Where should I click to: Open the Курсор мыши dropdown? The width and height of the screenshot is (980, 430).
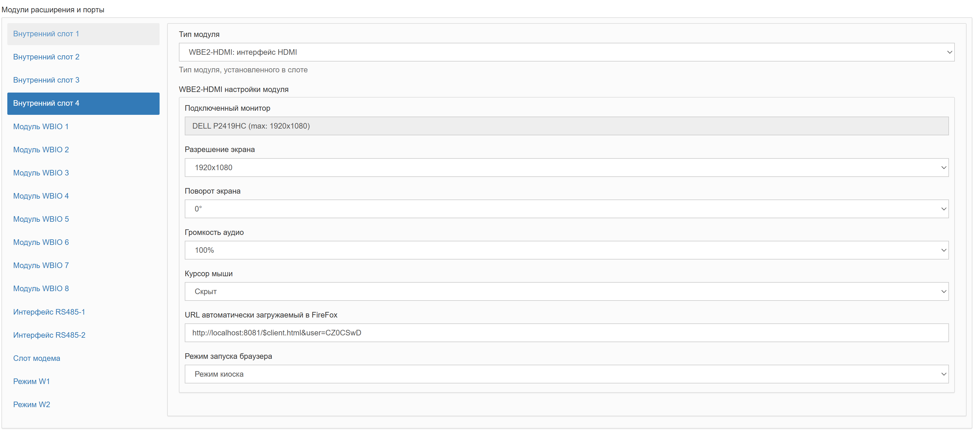(x=566, y=291)
